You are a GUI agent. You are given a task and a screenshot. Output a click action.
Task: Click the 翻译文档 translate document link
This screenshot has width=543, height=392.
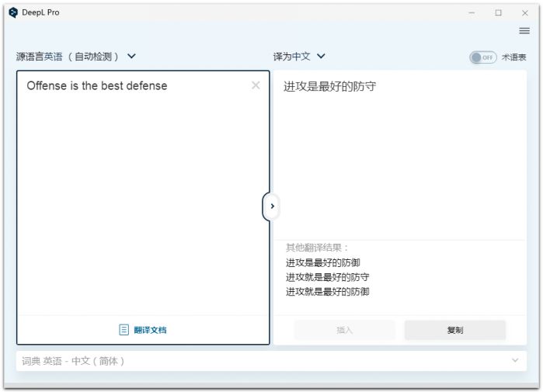click(x=150, y=330)
